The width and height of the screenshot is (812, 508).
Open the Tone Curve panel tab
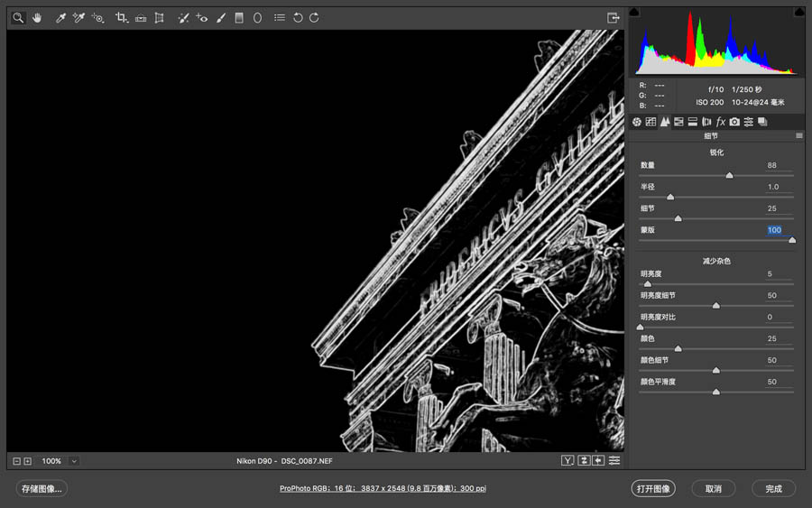click(651, 122)
